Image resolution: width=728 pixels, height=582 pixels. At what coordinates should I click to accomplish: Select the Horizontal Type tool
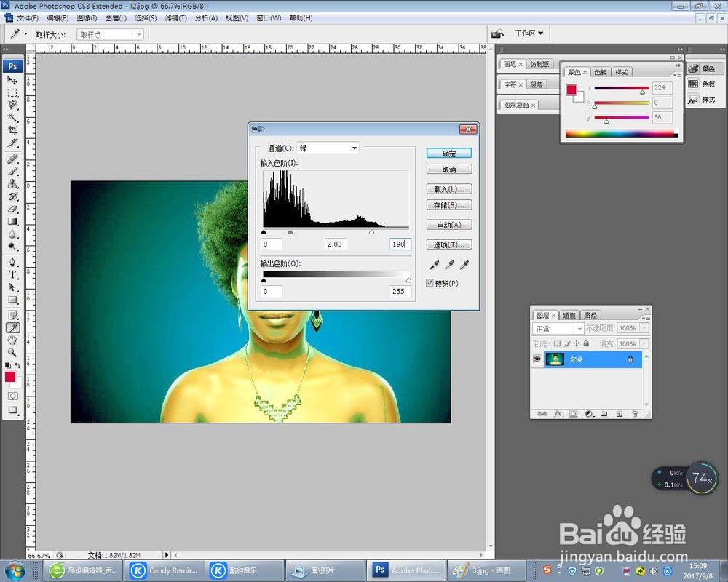(12, 275)
